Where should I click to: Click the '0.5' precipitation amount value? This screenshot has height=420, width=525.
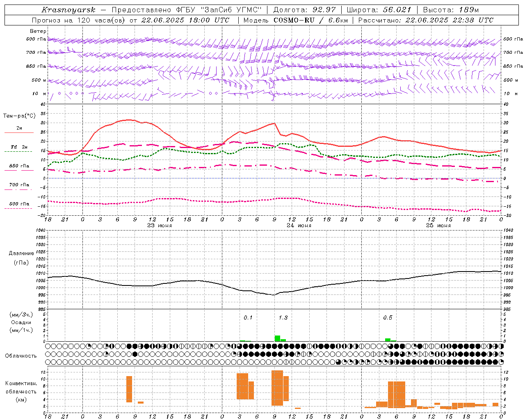pos(388,318)
